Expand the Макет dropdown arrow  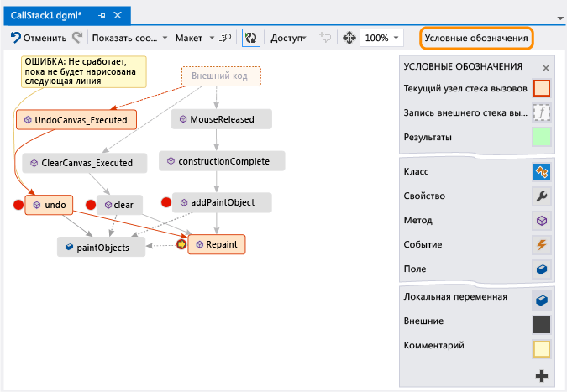point(212,38)
